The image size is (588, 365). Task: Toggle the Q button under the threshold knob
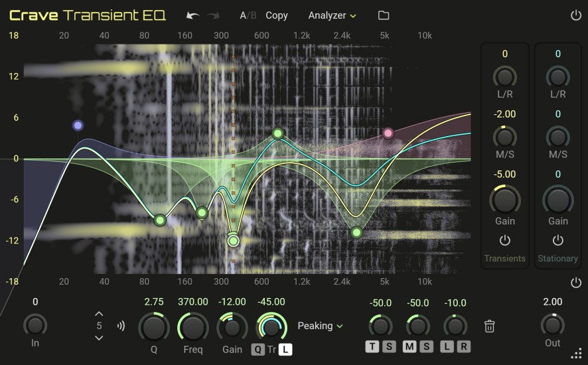pos(257,350)
